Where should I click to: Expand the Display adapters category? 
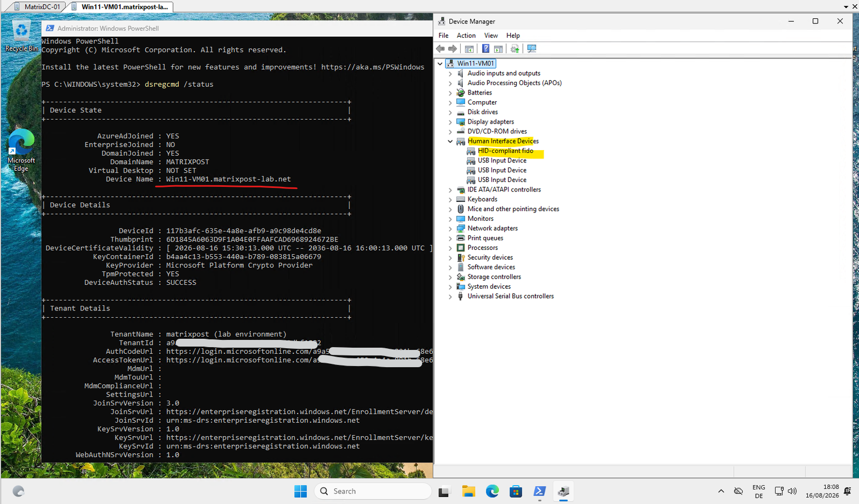pyautogui.click(x=450, y=122)
